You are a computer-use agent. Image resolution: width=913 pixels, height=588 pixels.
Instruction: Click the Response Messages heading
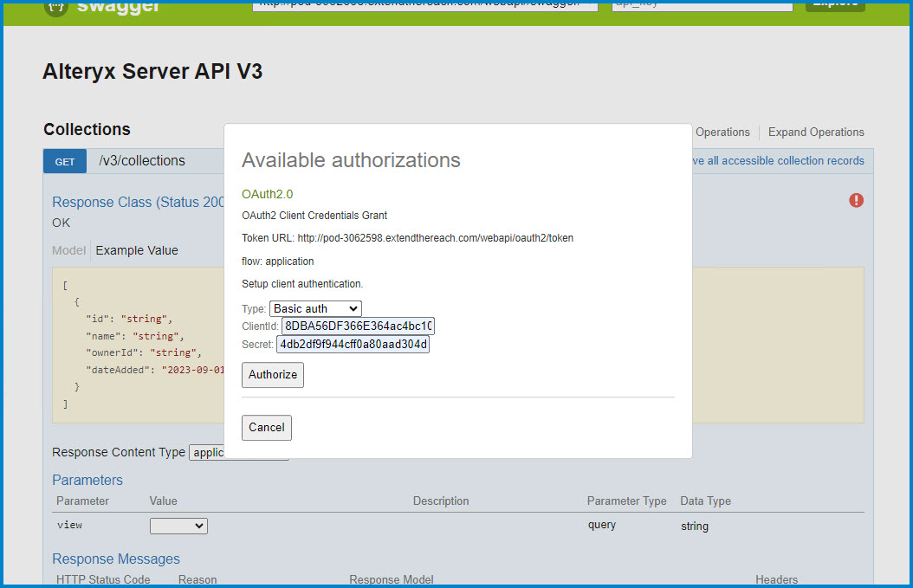click(115, 559)
